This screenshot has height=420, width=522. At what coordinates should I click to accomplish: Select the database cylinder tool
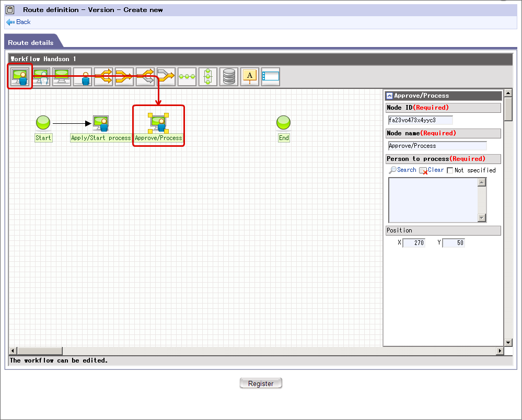point(229,77)
